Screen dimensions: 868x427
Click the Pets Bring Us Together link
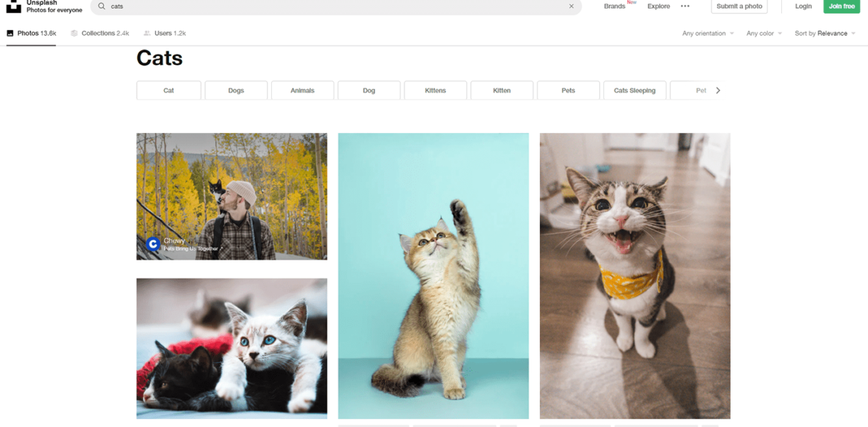tap(193, 248)
